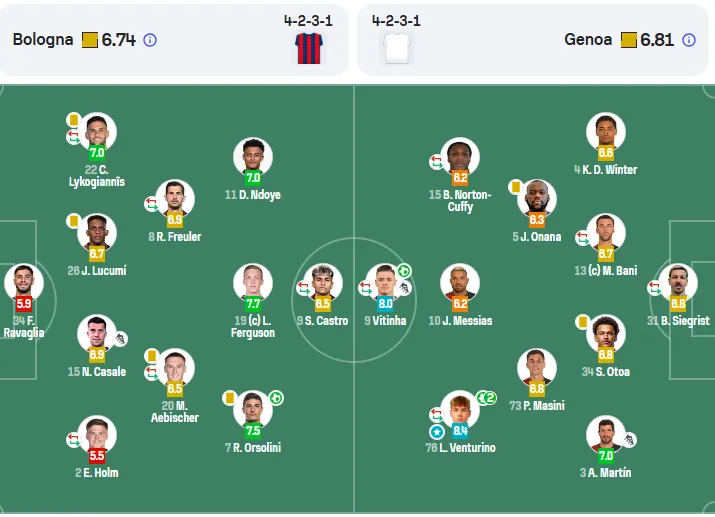Screen dimensions: 715x517
Task: Click the assist boot icon on A. Martín
Action: (x=629, y=440)
